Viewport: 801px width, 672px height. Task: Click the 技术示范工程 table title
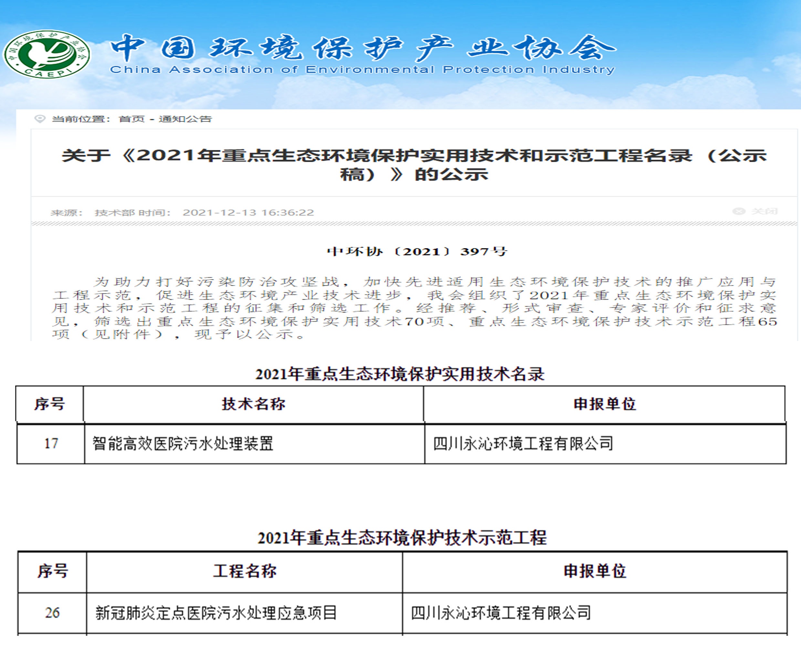click(402, 538)
